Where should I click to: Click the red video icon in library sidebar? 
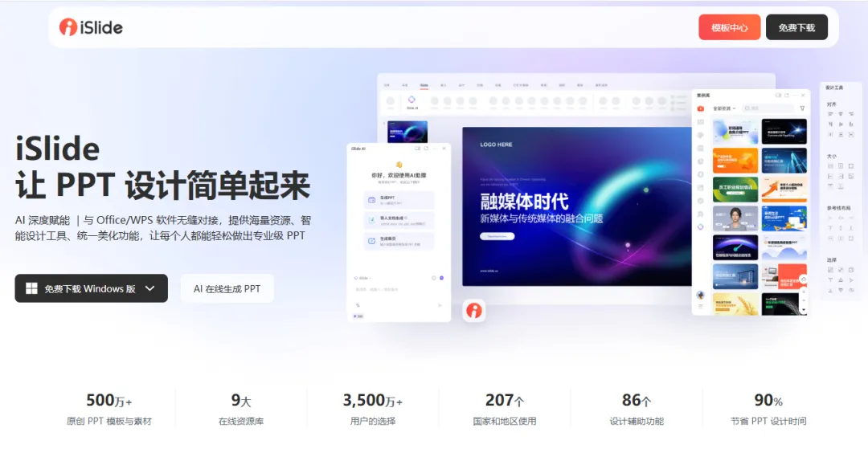pos(700,108)
